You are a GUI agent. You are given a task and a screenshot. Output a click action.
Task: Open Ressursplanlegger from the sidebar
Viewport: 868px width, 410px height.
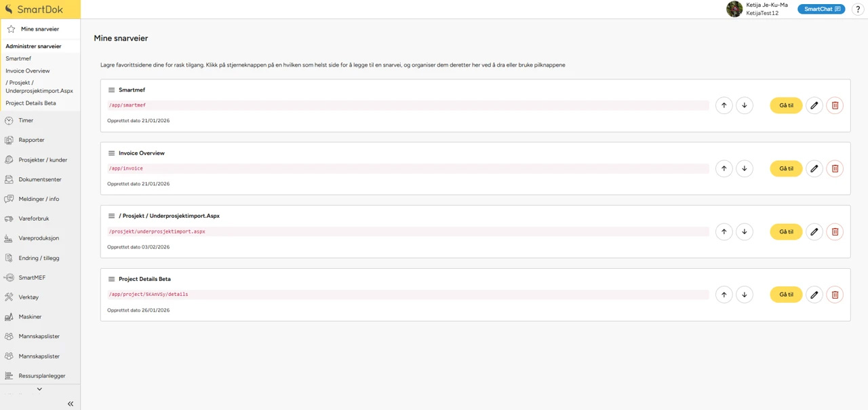point(42,376)
